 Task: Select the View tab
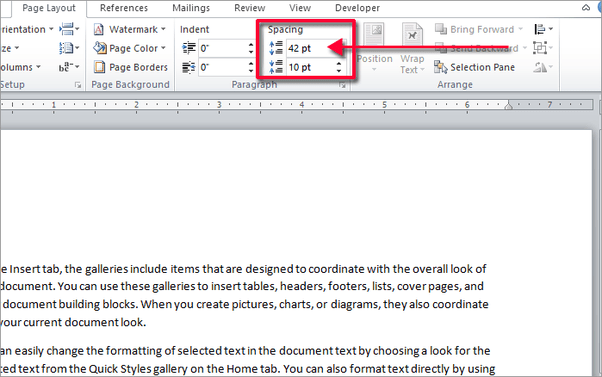coord(299,8)
